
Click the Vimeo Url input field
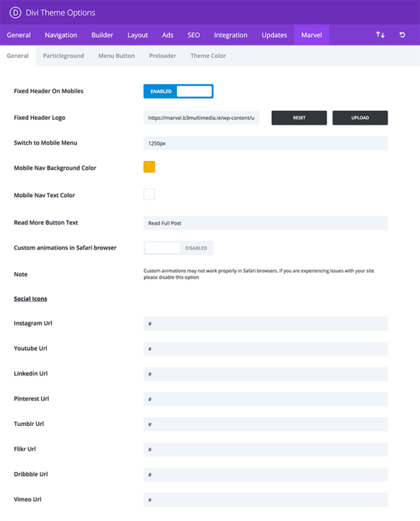tap(265, 500)
